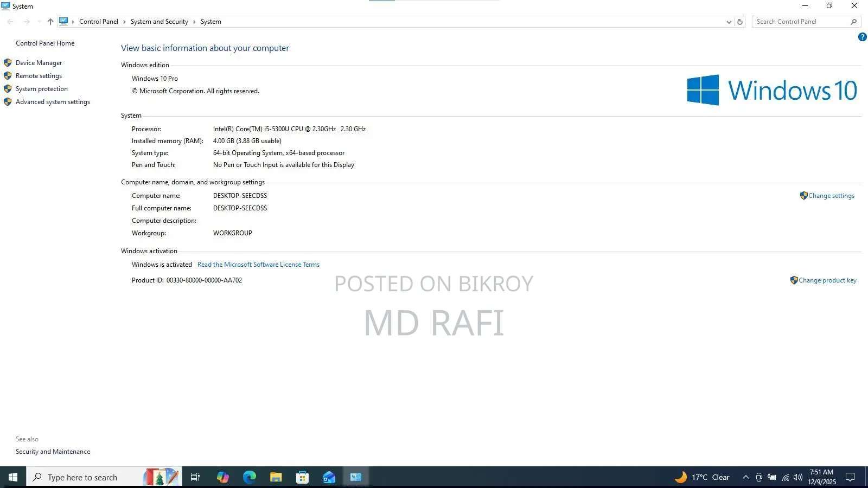Open the weather widget showing 17°C Clear

[702, 477]
